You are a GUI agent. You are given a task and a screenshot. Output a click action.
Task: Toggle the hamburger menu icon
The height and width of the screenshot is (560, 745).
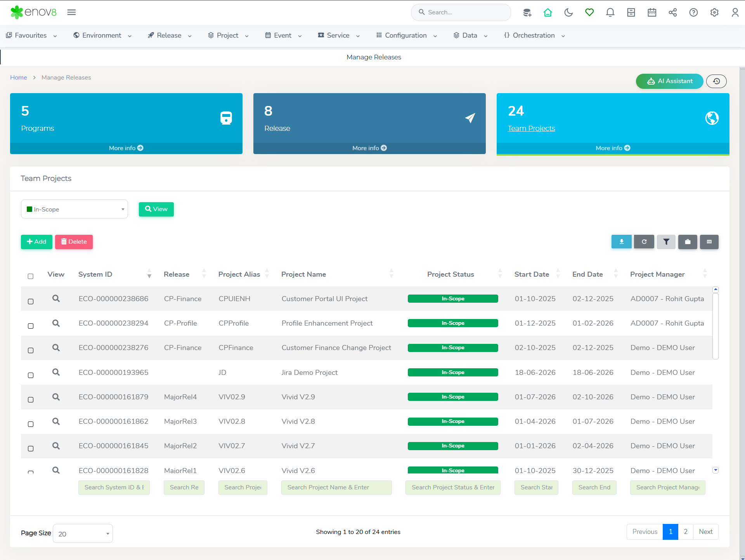click(71, 12)
